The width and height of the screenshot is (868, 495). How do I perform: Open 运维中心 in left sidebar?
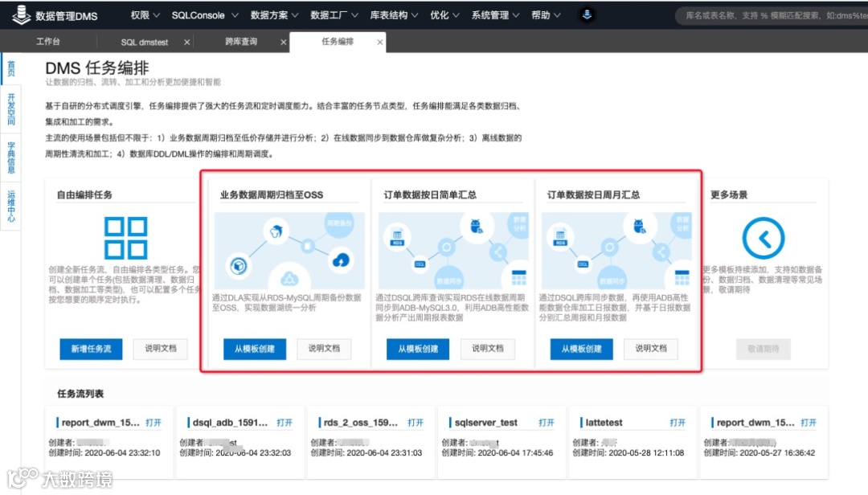tap(11, 206)
